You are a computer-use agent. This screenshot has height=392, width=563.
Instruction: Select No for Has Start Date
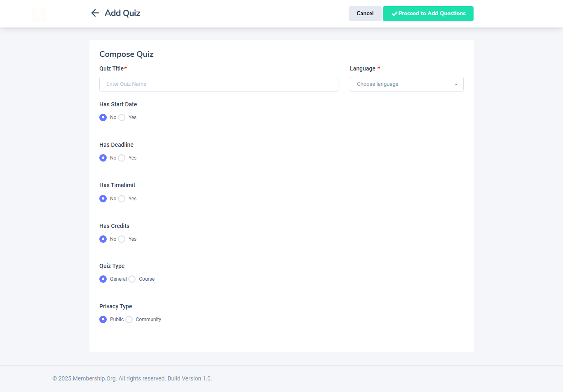pos(103,117)
